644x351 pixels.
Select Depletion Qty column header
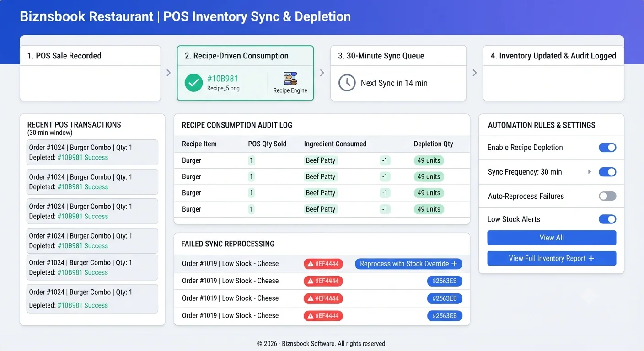[x=433, y=144]
